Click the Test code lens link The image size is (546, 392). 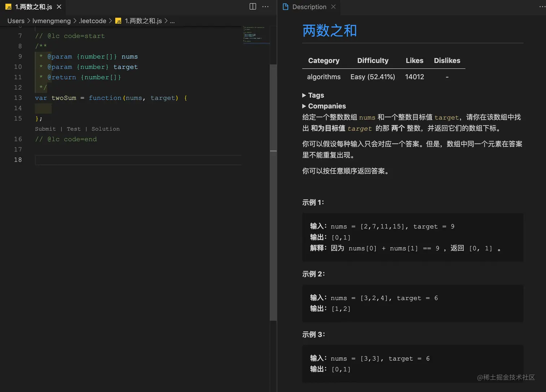(74, 129)
